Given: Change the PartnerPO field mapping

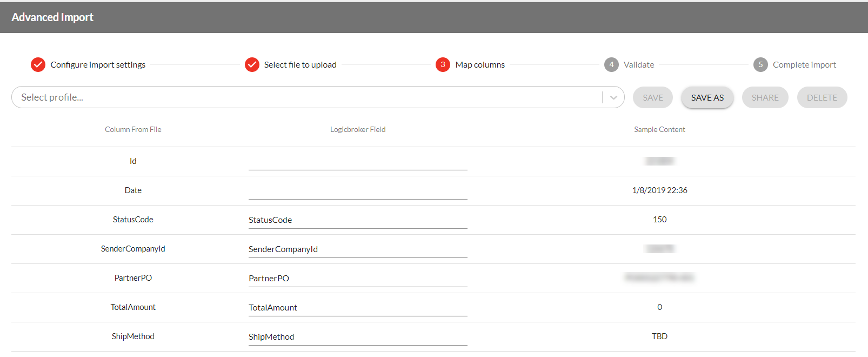Looking at the screenshot, I should (357, 279).
